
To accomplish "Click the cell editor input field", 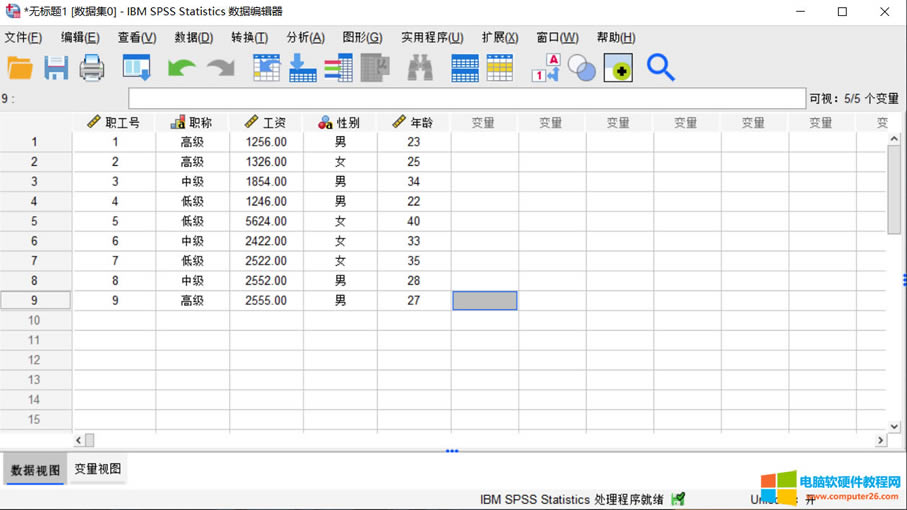I will [x=466, y=98].
